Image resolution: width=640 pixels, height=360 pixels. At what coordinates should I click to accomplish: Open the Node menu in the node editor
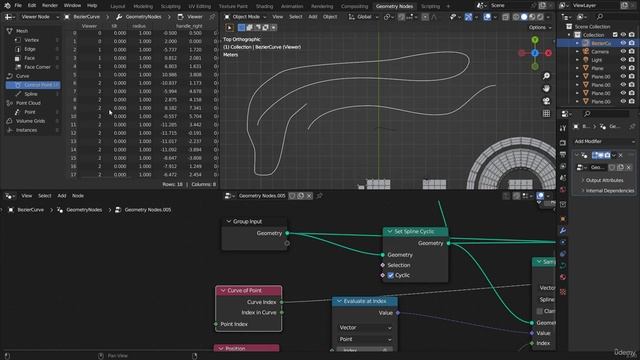[x=78, y=196]
